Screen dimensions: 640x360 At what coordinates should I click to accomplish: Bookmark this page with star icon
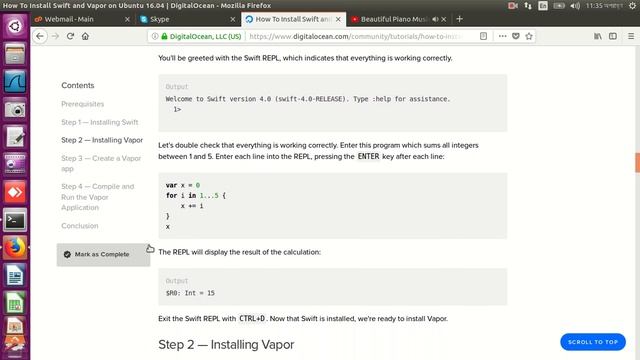[x=529, y=36]
